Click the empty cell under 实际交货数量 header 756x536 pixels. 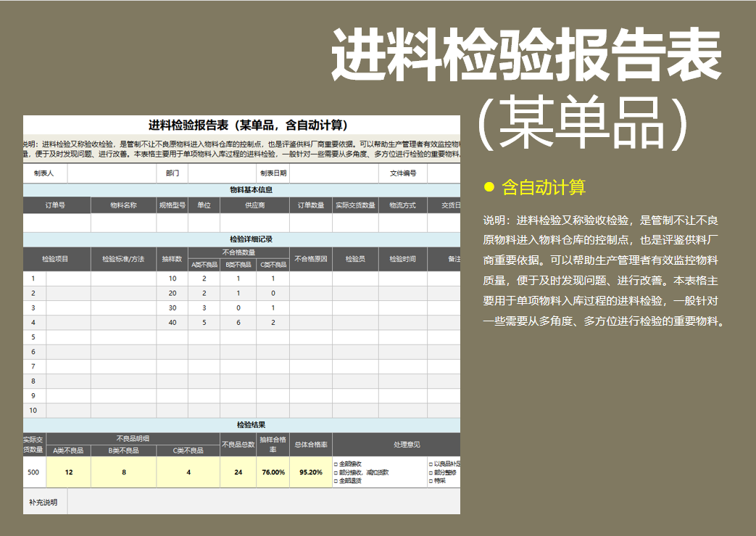tap(355, 223)
